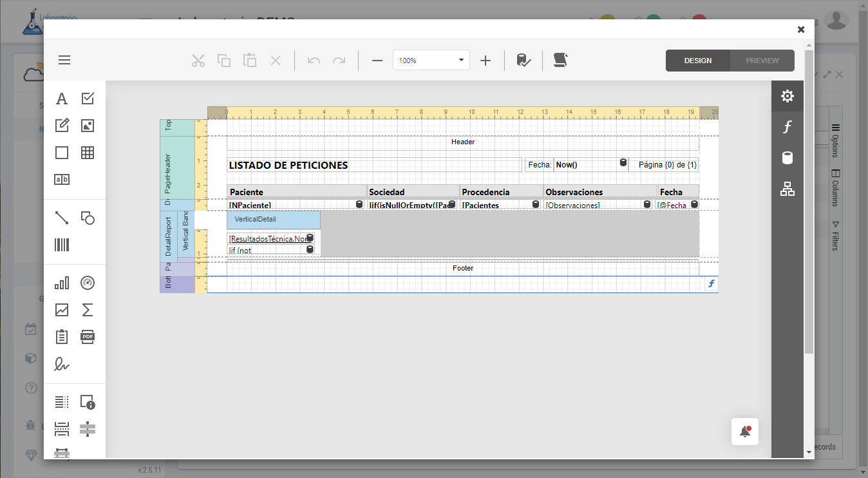Close the report designer dialog
This screenshot has height=478, width=868.
[x=801, y=29]
